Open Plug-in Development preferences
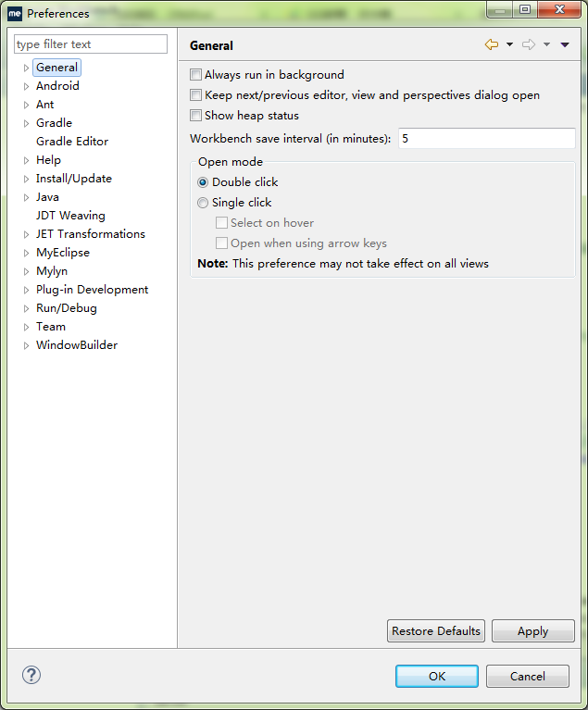 (92, 290)
